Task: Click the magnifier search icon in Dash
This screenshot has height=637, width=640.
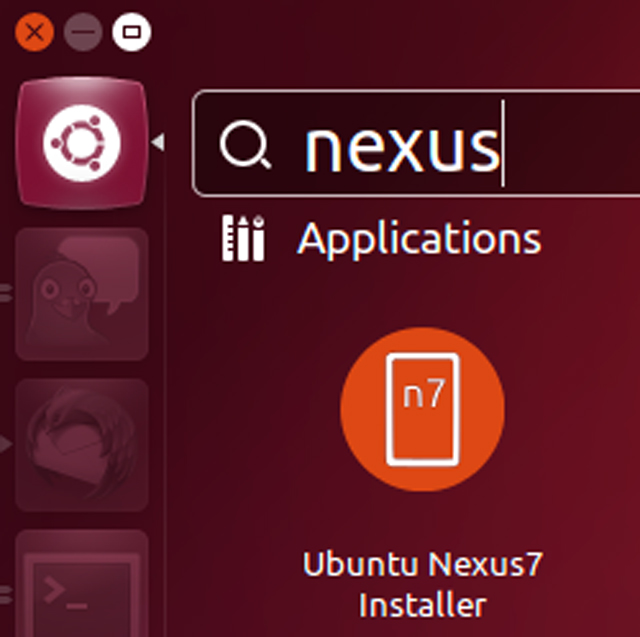Action: (x=245, y=144)
